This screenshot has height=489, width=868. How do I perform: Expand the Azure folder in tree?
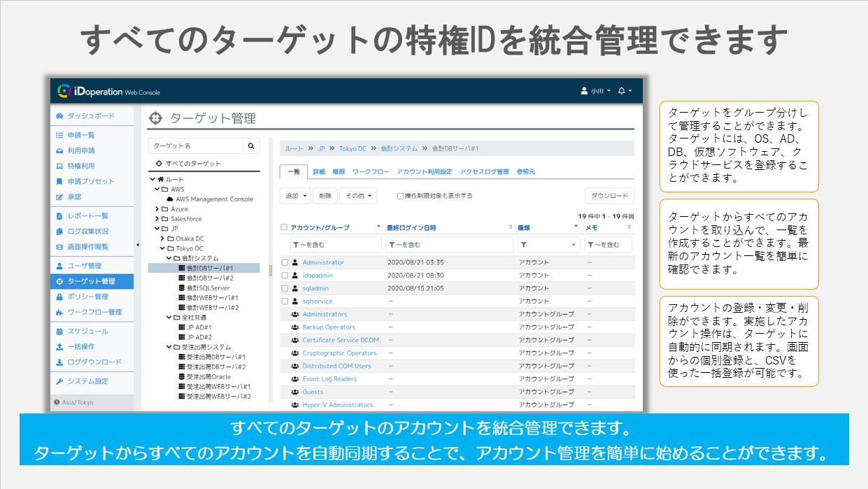pyautogui.click(x=157, y=208)
